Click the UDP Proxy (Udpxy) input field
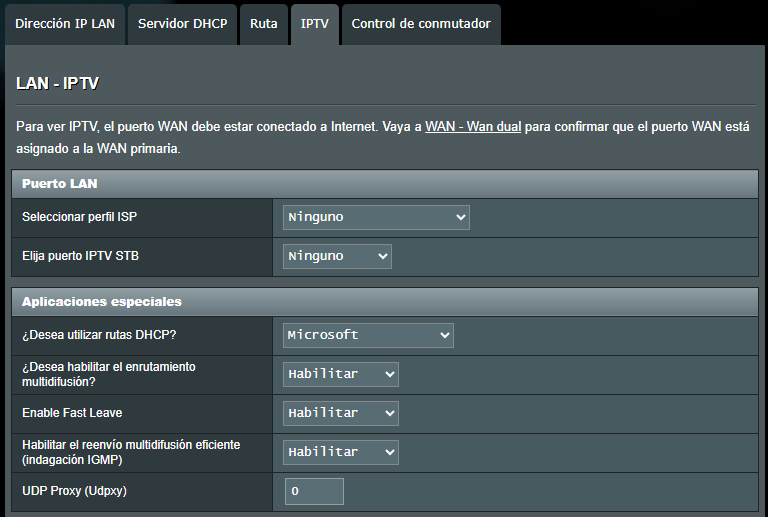 [315, 491]
